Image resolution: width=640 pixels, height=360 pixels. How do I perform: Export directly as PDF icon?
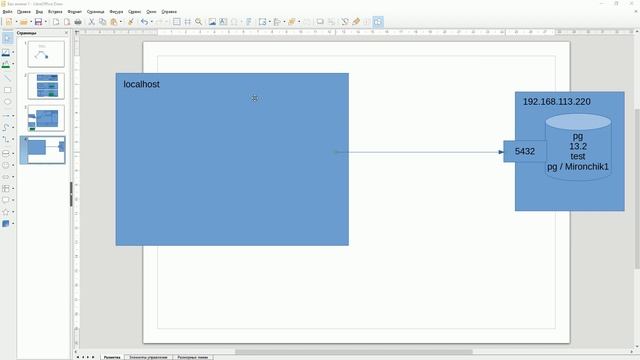pos(67,22)
